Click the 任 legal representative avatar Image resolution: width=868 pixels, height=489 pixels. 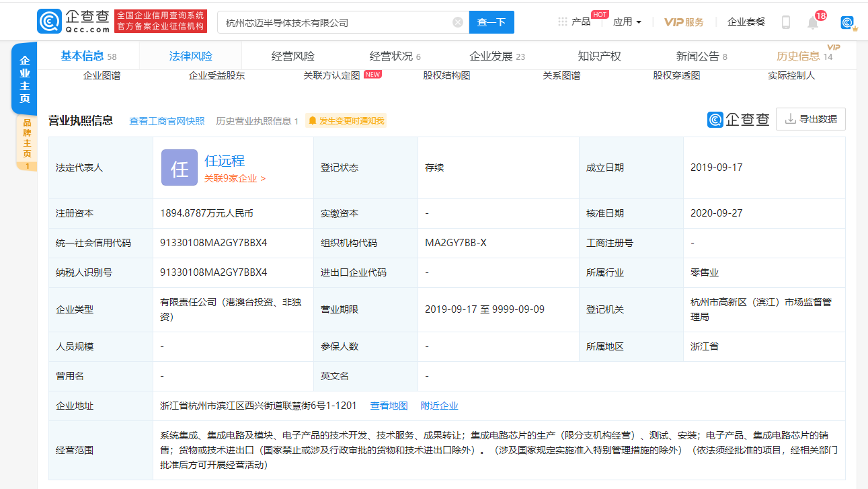click(x=180, y=167)
